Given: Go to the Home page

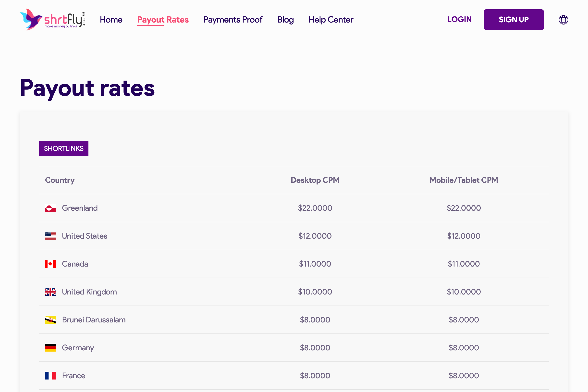Looking at the screenshot, I should pos(111,20).
